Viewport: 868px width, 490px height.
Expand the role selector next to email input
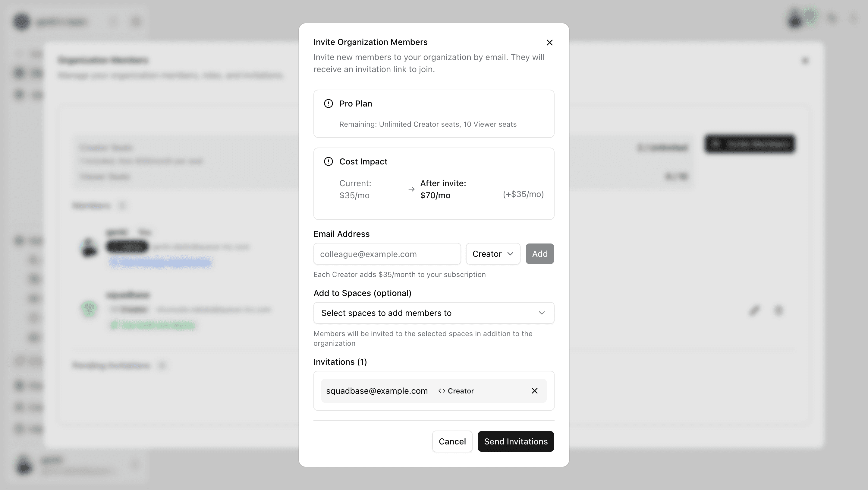[493, 254]
